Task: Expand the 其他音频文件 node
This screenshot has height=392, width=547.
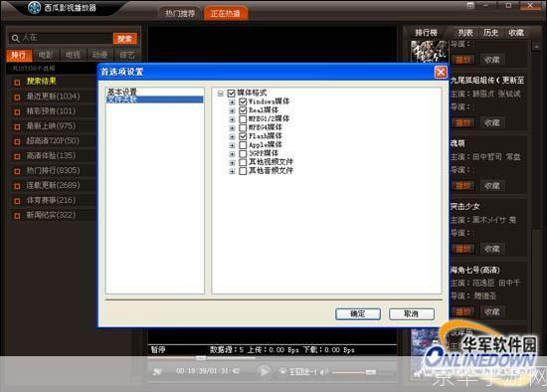Action: point(232,171)
